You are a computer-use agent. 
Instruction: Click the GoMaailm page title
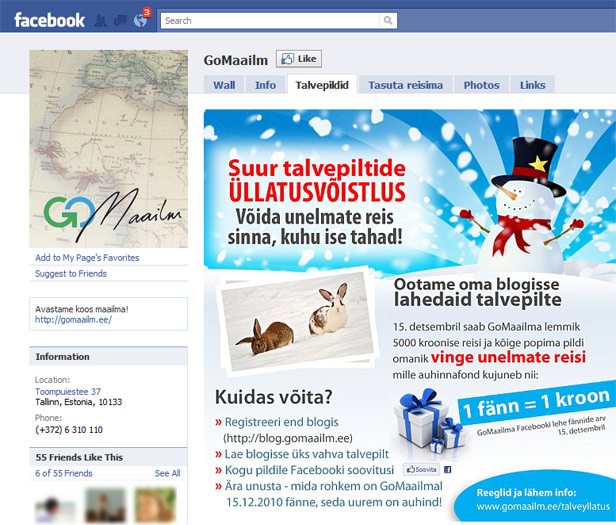[x=236, y=60]
